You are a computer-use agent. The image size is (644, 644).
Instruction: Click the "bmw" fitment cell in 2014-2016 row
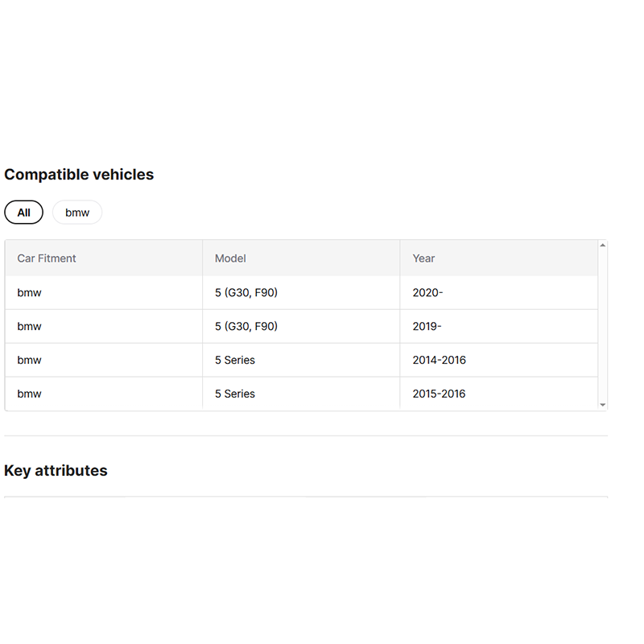coord(29,361)
